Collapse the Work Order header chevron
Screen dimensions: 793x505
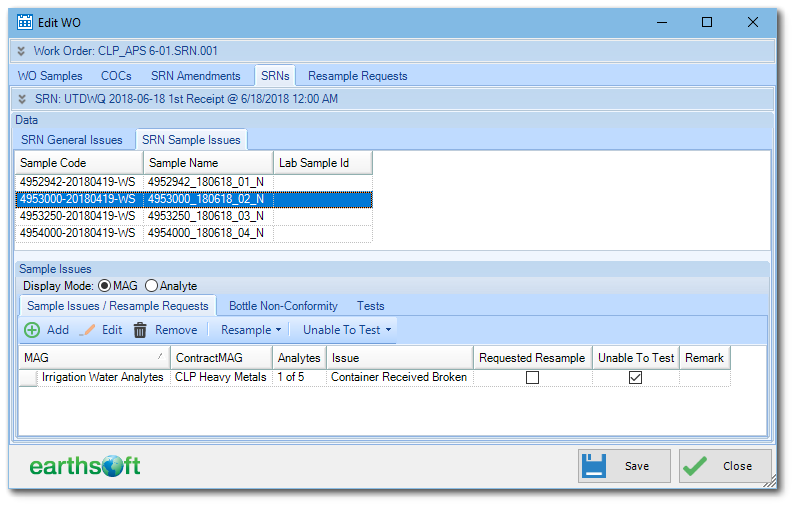pyautogui.click(x=21, y=51)
